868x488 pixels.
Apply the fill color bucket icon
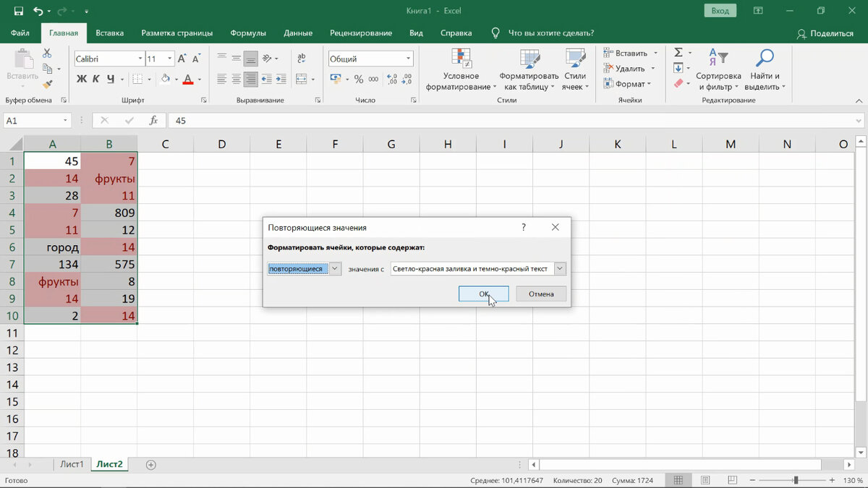point(165,79)
